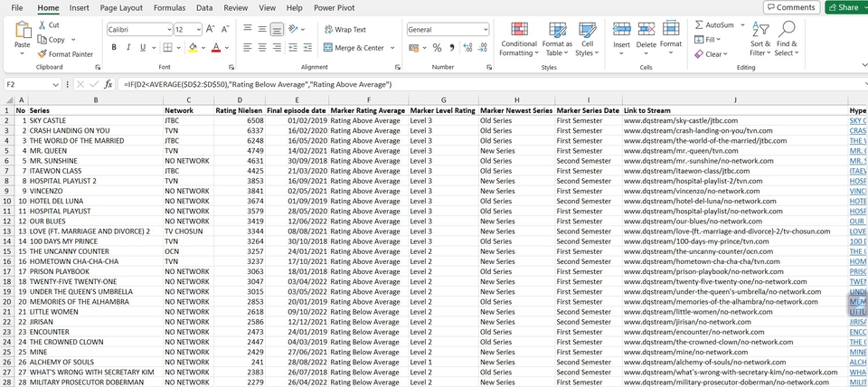
Task: Apply Comma Style formatting
Action: point(452,48)
